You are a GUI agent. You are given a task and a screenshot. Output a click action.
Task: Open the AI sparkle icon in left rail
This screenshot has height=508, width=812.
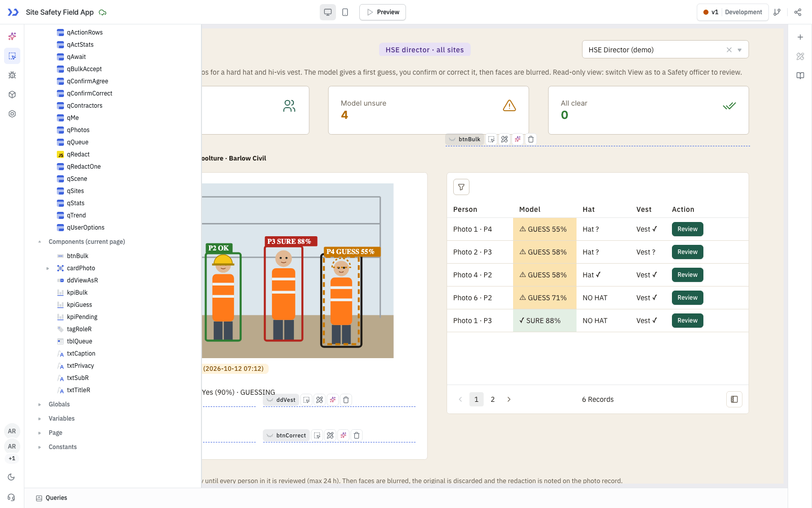point(12,37)
